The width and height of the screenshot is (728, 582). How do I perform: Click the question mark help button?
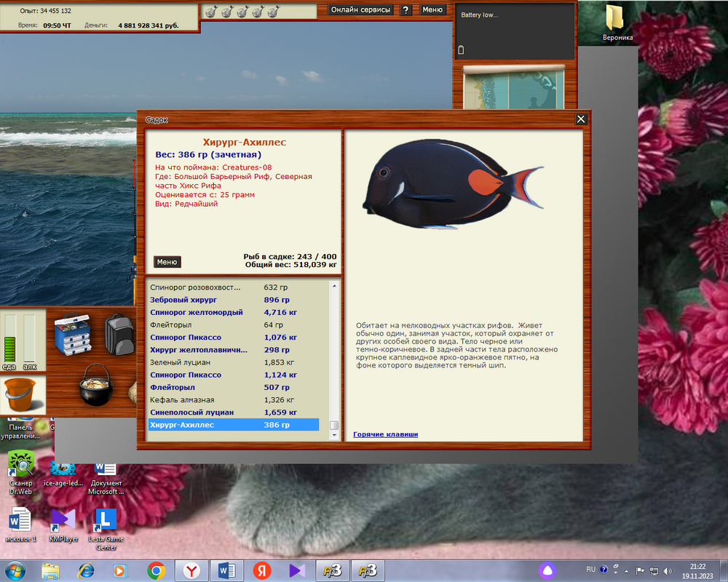point(405,10)
